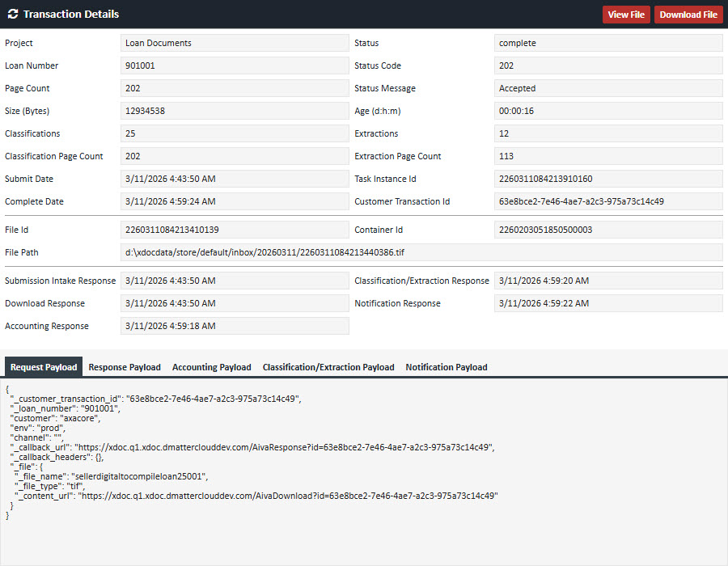Image resolution: width=728 pixels, height=566 pixels.
Task: Switch to the Request Payload tab
Action: pos(44,367)
